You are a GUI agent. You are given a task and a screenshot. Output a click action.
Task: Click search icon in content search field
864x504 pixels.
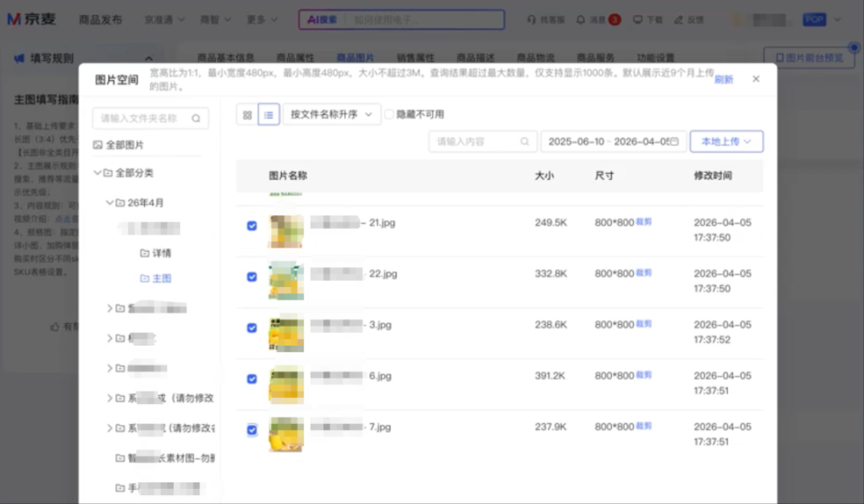(x=525, y=141)
